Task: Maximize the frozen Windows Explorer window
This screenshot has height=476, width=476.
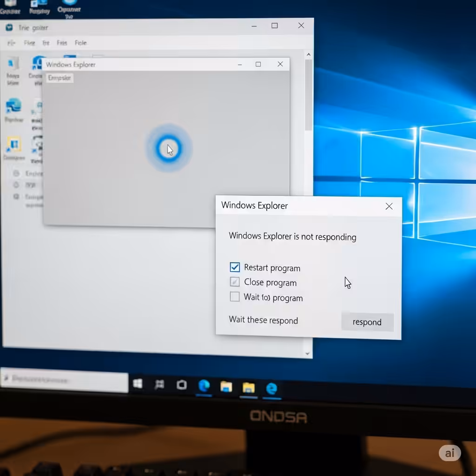Action: click(258, 64)
